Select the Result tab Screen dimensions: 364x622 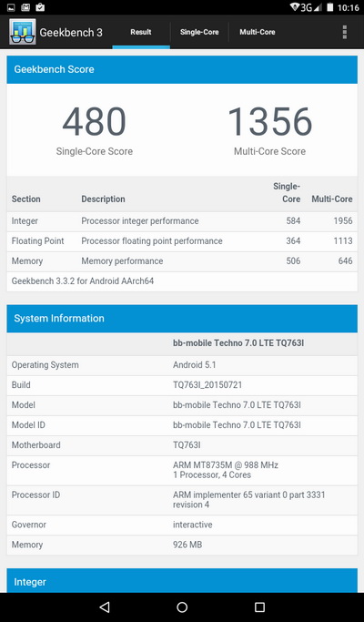coord(141,32)
